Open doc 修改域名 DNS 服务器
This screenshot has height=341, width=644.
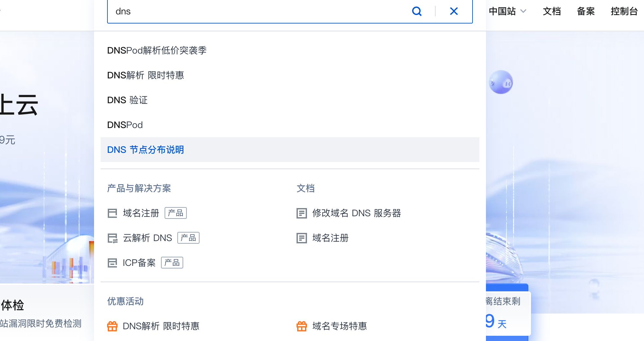[357, 213]
